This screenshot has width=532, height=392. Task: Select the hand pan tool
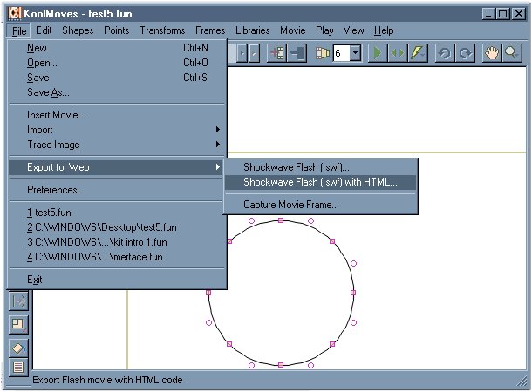pyautogui.click(x=492, y=53)
